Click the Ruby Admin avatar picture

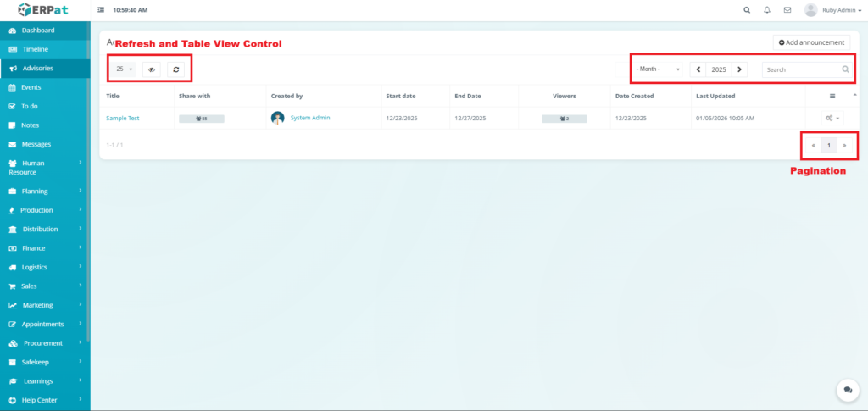coord(811,10)
